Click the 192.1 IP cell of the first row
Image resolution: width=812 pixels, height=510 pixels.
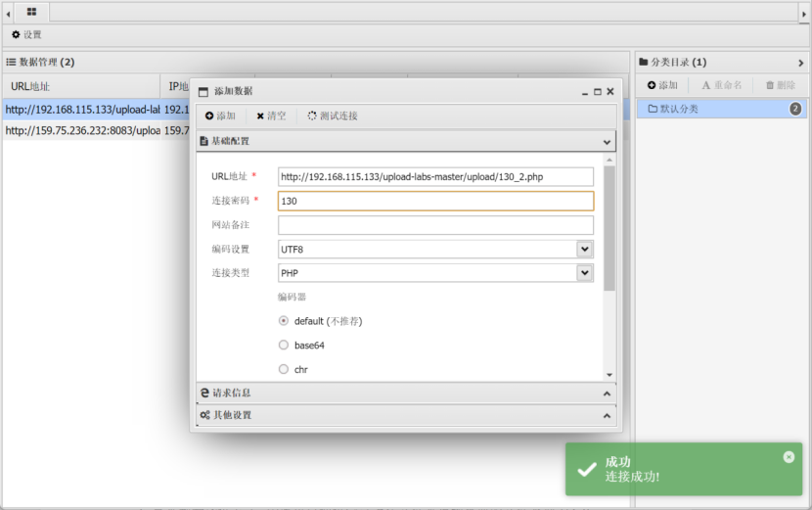tap(177, 110)
